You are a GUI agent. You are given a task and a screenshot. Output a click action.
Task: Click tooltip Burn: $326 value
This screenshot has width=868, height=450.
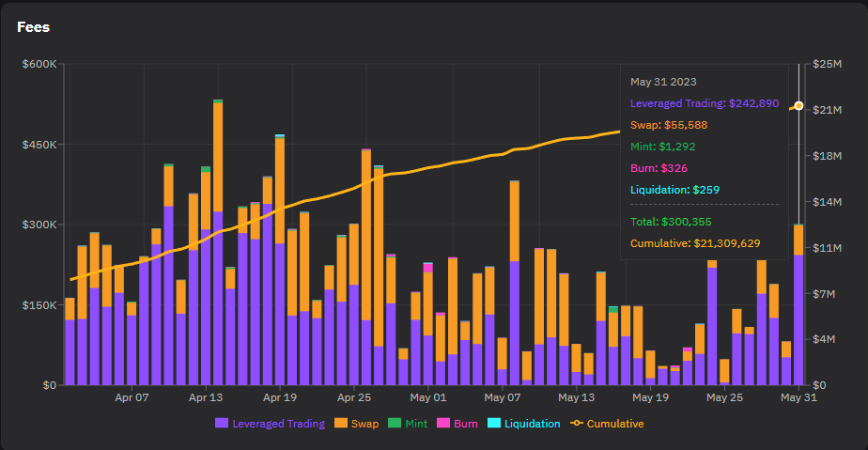(x=659, y=168)
